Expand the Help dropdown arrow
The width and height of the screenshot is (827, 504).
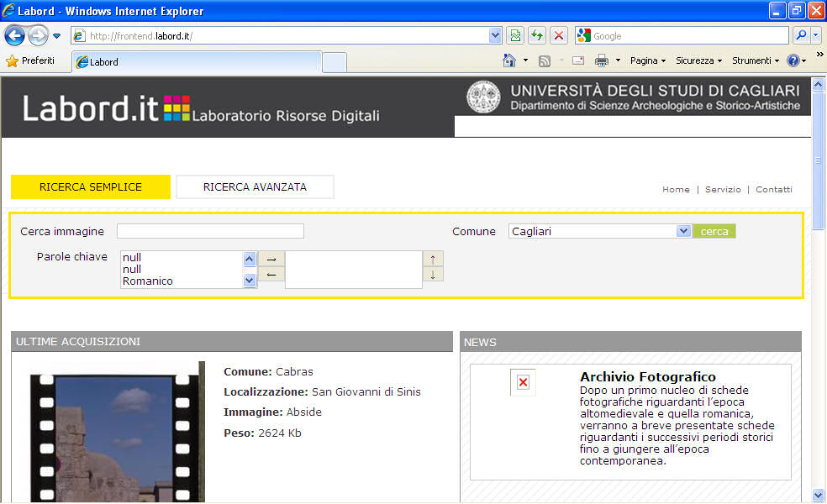(x=803, y=61)
